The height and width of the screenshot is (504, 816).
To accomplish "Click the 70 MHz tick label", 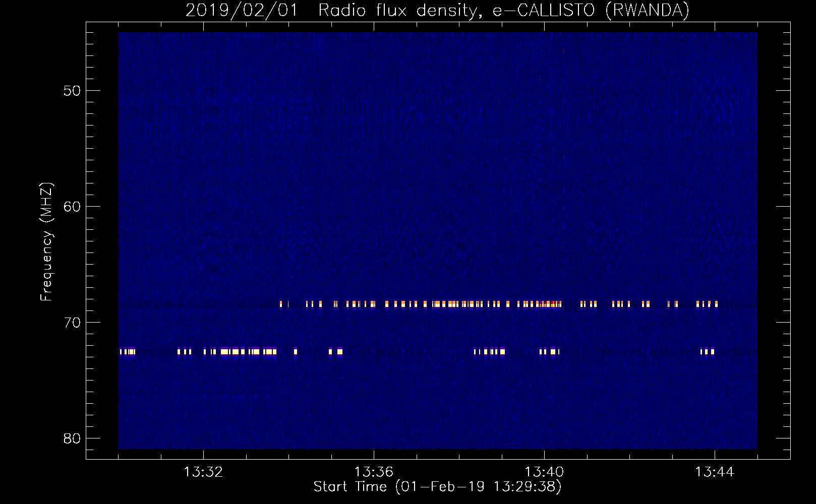I will click(72, 323).
